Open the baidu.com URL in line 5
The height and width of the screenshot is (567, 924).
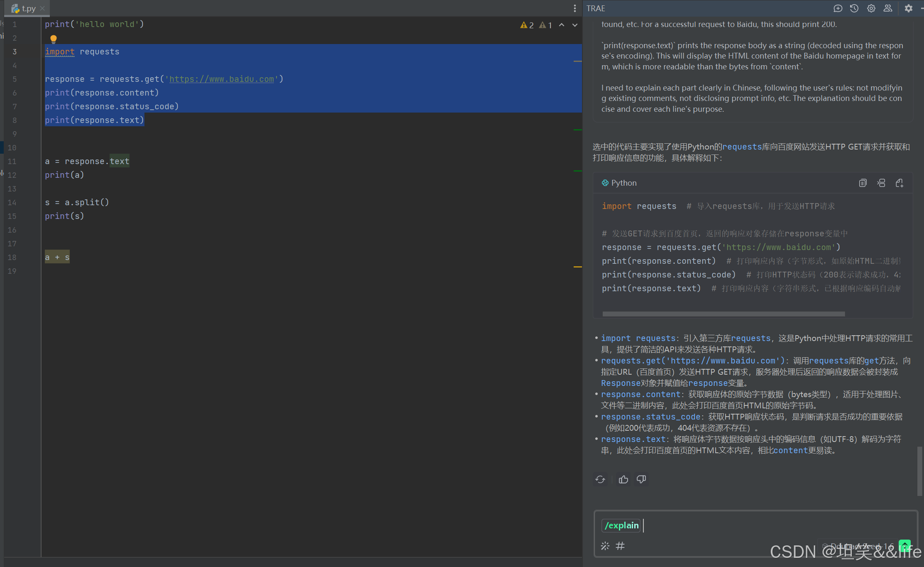coord(222,79)
